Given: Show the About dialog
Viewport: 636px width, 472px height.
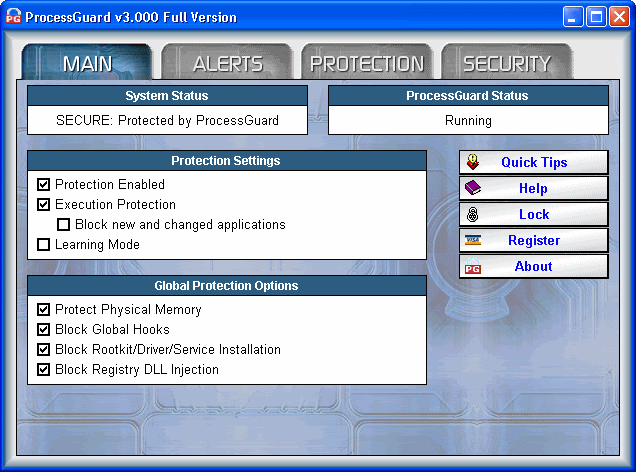Looking at the screenshot, I should point(534,266).
